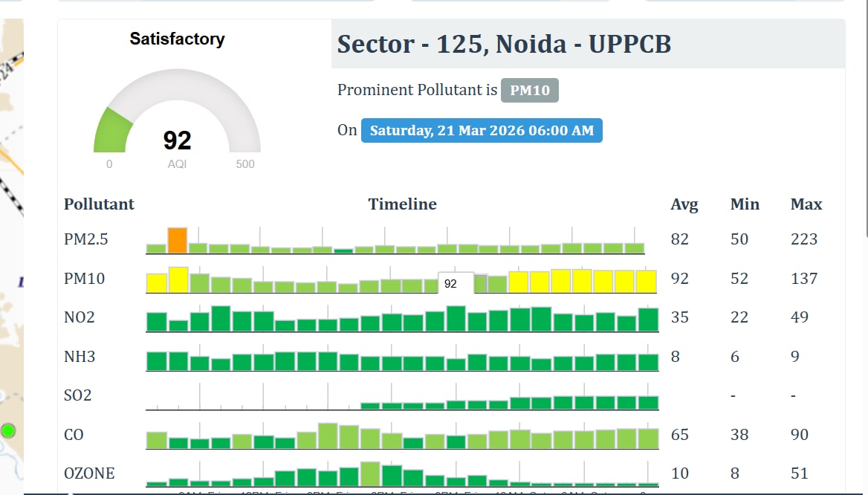
Task: Select the first yellow bar in PM10 timeline
Action: (156, 282)
